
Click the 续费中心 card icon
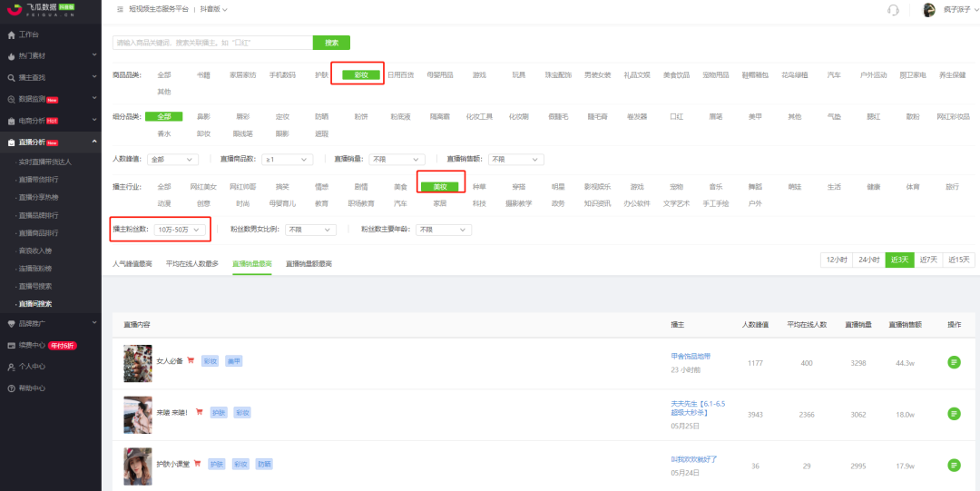[11, 345]
